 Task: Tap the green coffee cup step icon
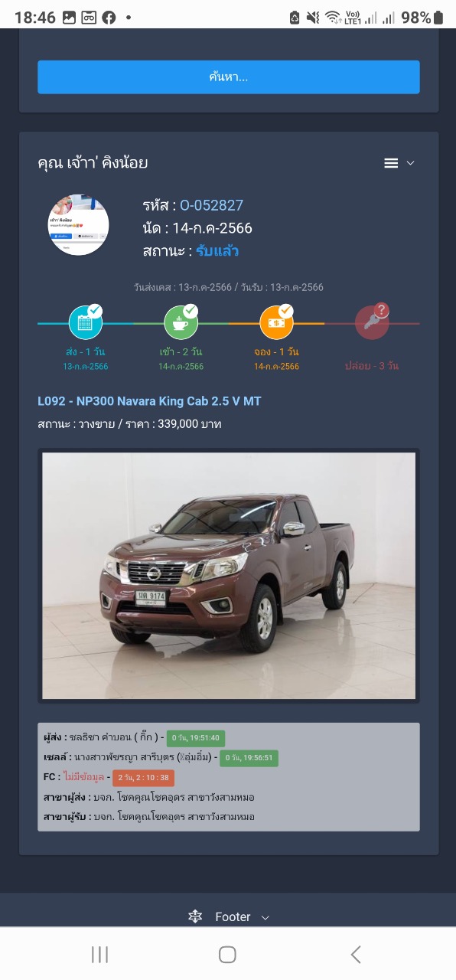click(x=181, y=323)
